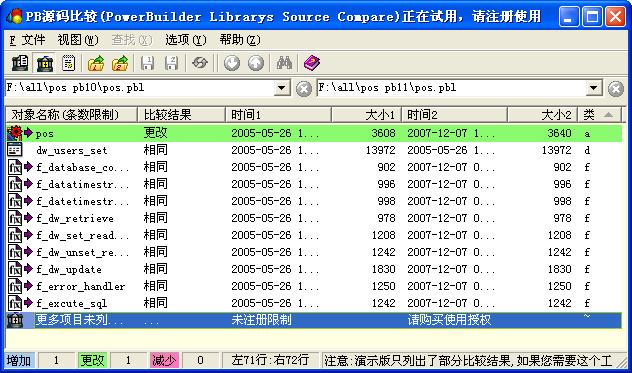Minimize the PB源码比较 window
Screen dimensions: 632x373
[568, 17]
